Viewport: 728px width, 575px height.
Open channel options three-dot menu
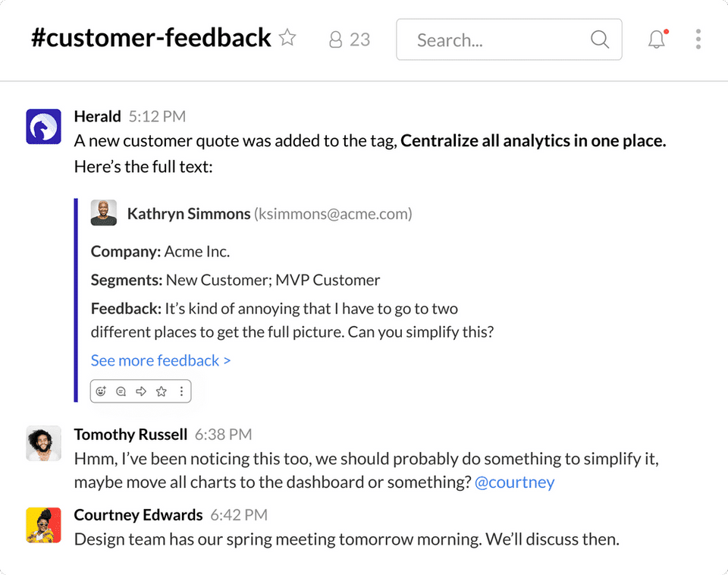coord(698,39)
